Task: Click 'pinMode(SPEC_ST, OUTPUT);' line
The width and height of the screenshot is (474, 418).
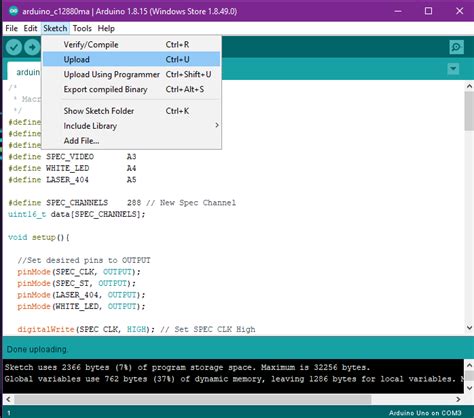Action: (77, 283)
